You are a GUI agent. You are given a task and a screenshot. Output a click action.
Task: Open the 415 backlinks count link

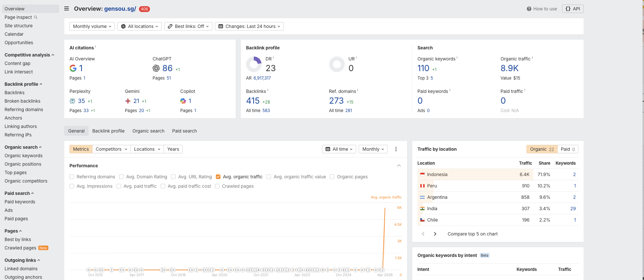tap(253, 101)
